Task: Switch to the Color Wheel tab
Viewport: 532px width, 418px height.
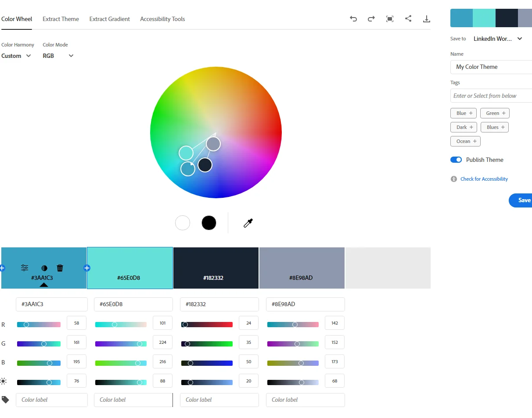Action: click(x=17, y=19)
